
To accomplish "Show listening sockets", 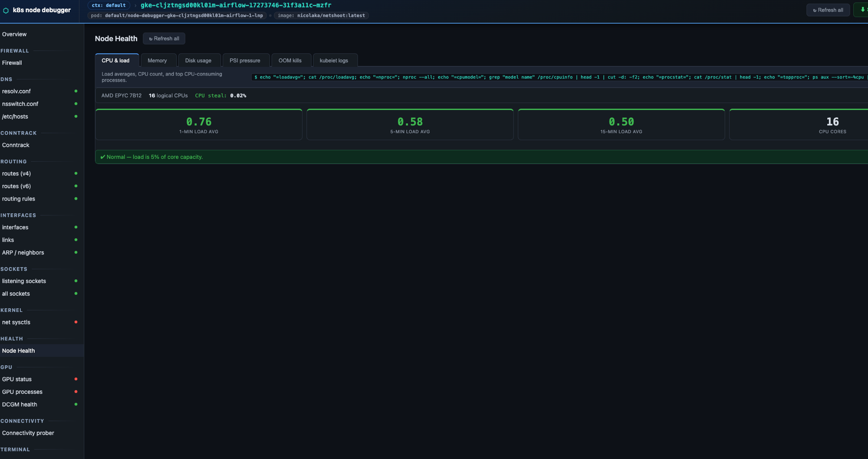I will click(24, 281).
